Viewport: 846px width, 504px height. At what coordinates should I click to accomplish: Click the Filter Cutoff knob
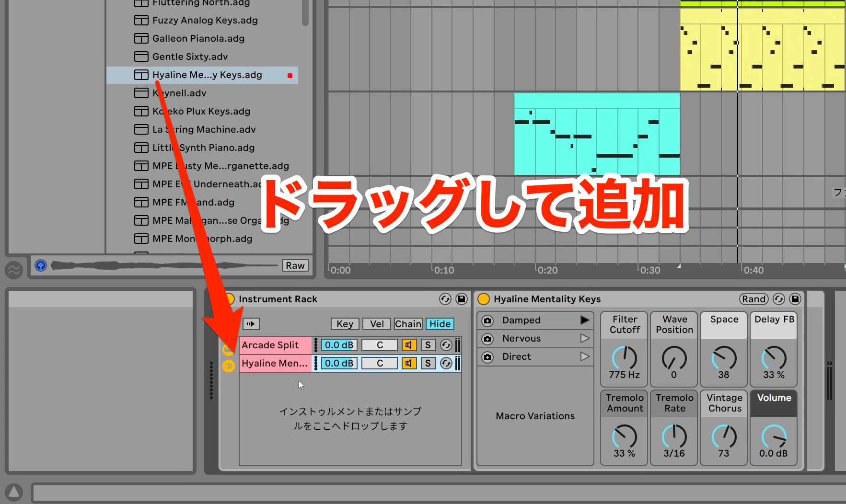coord(625,358)
